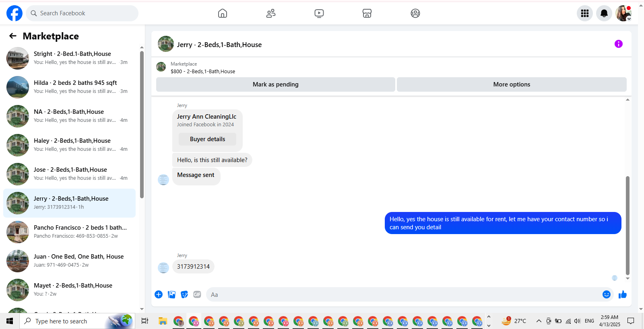Open the account profile picture menu
Screen dimensions: 644x329
pyautogui.click(x=623, y=13)
